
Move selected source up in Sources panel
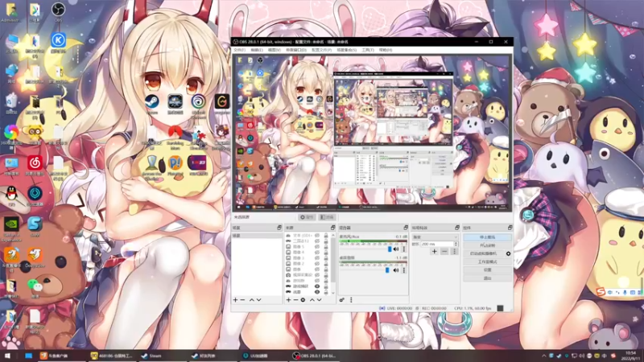[x=312, y=300]
